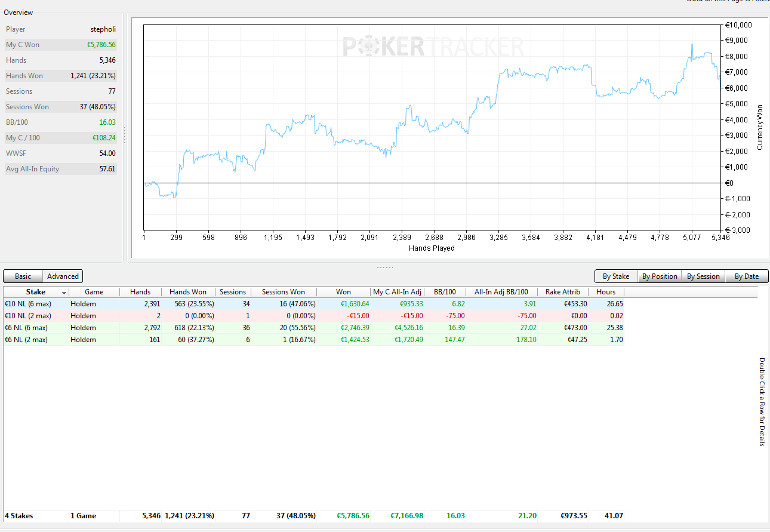
Task: Sort by the BB/100 column header
Action: [445, 292]
